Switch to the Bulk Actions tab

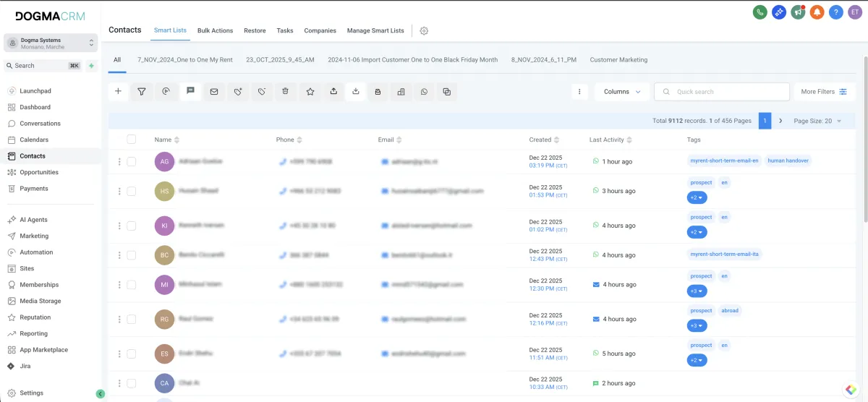(215, 31)
